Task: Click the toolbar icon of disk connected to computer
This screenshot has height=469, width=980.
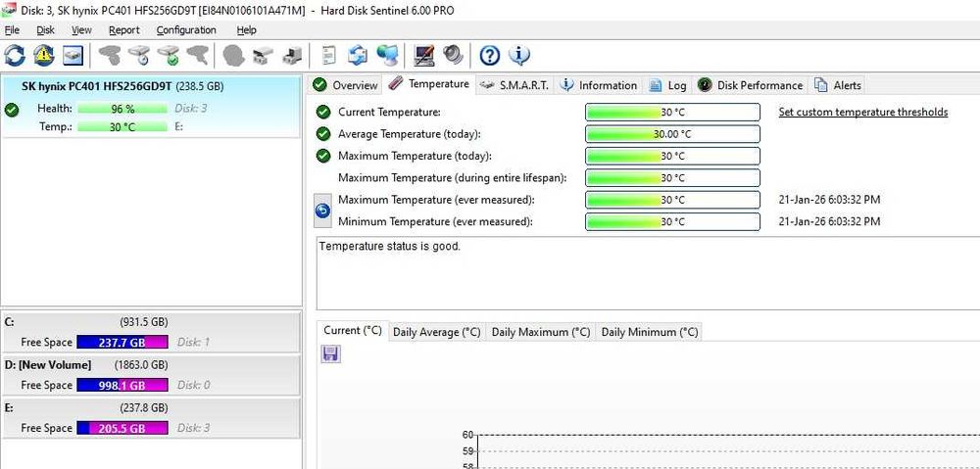Action: (292, 56)
